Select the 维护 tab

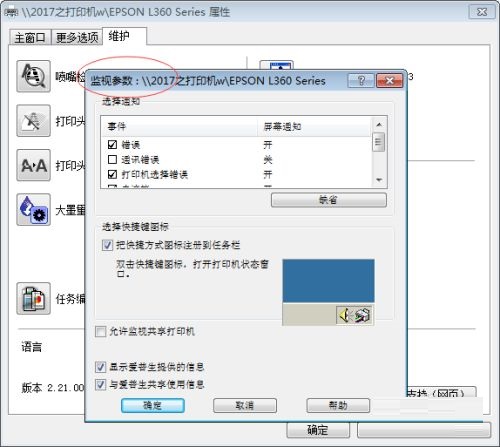(x=124, y=36)
